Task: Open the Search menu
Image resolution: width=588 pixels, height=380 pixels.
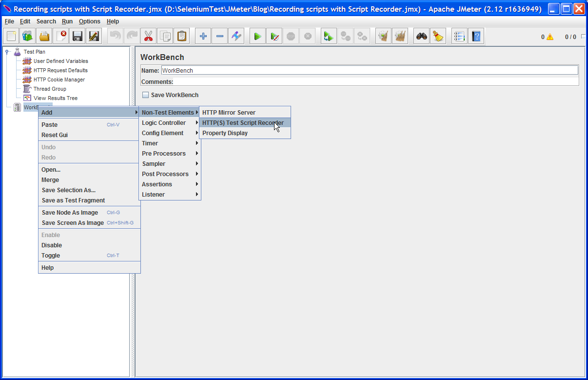Action: (46, 21)
